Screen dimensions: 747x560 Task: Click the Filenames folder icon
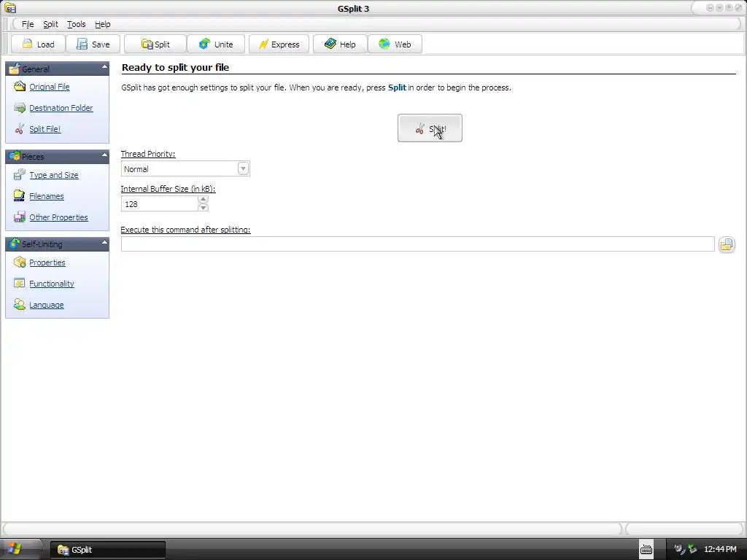pos(20,195)
